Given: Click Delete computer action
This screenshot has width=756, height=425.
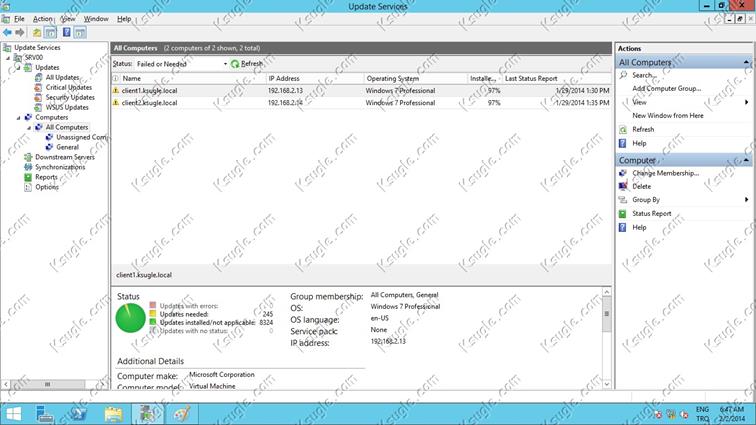Looking at the screenshot, I should pos(641,186).
